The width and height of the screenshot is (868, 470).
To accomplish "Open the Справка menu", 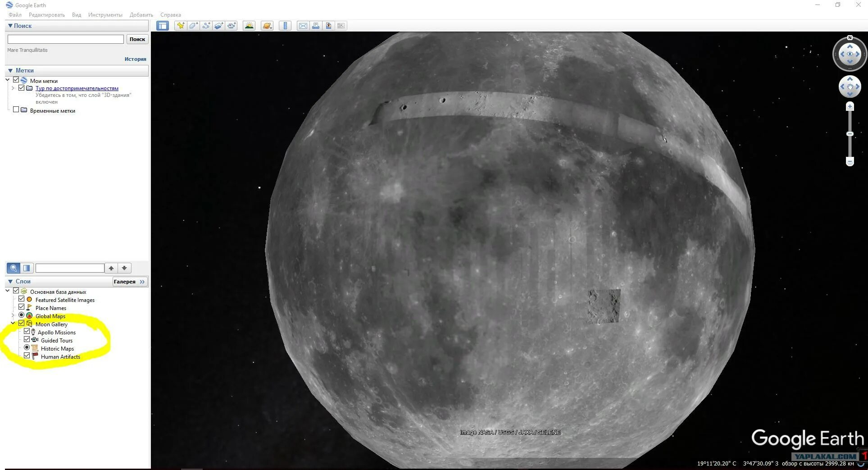I will [x=171, y=15].
